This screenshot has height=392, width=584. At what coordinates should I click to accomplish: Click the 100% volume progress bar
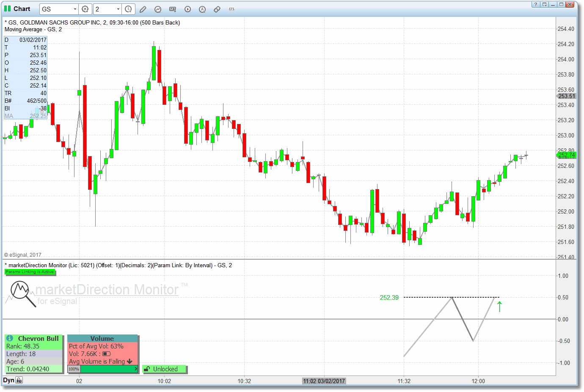click(103, 369)
